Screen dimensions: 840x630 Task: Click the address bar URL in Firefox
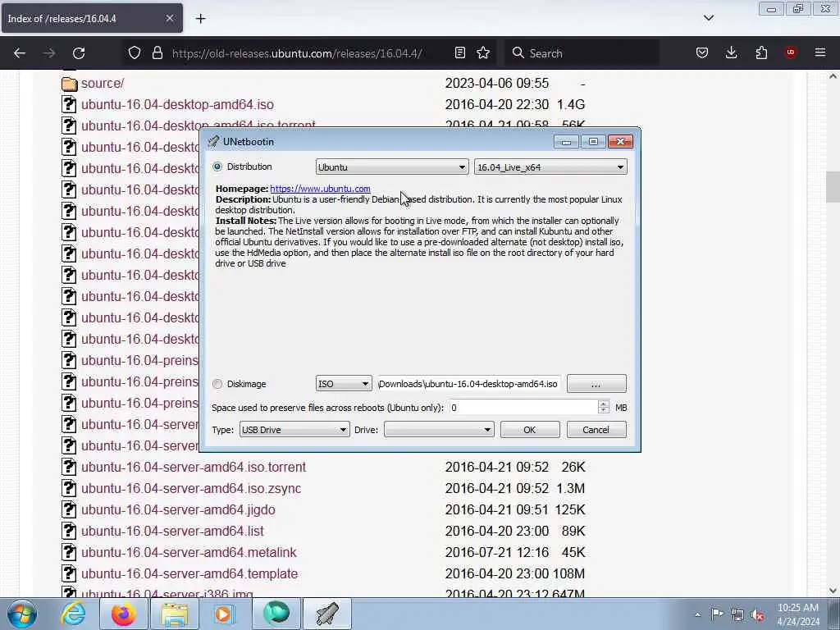coord(297,53)
